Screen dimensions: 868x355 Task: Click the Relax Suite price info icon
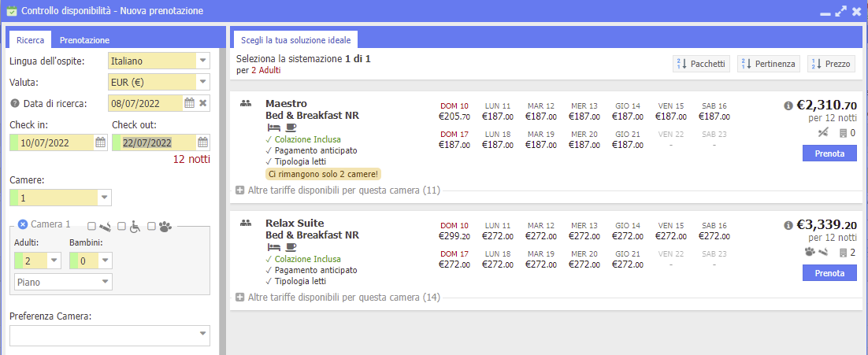pos(790,225)
